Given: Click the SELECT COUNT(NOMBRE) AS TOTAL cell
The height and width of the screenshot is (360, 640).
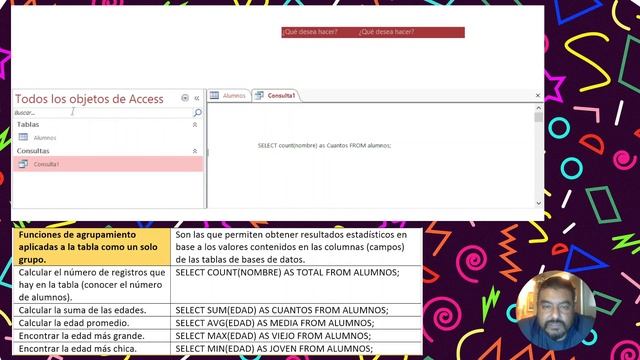Looking at the screenshot, I should [x=296, y=285].
